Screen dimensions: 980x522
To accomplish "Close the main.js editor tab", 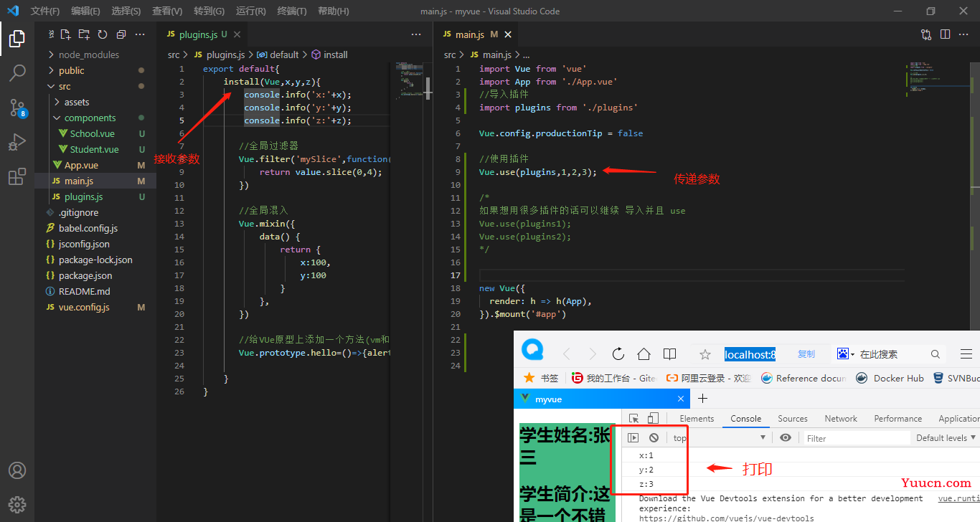I will [x=509, y=34].
